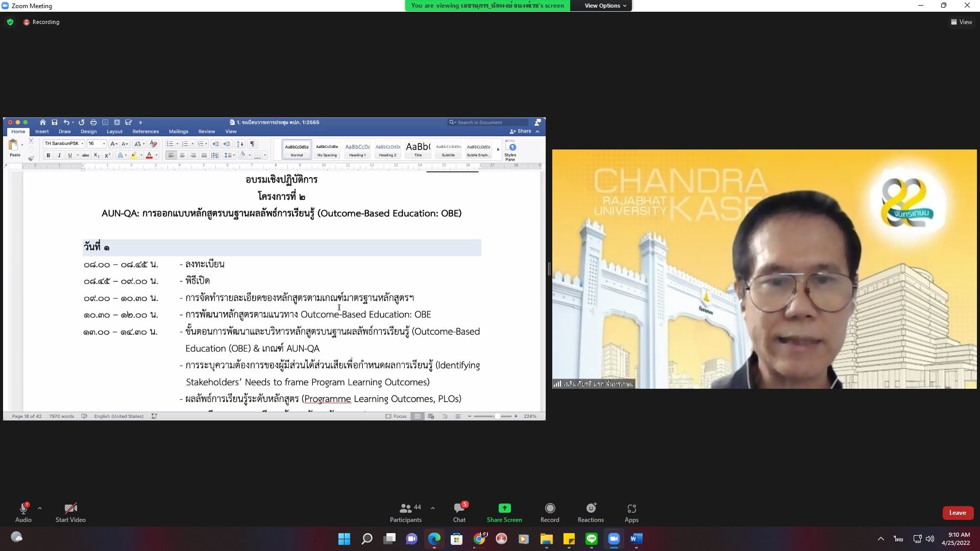Viewport: 980px width, 551px height.
Task: Open the taskbar date and time
Action: pos(955,539)
